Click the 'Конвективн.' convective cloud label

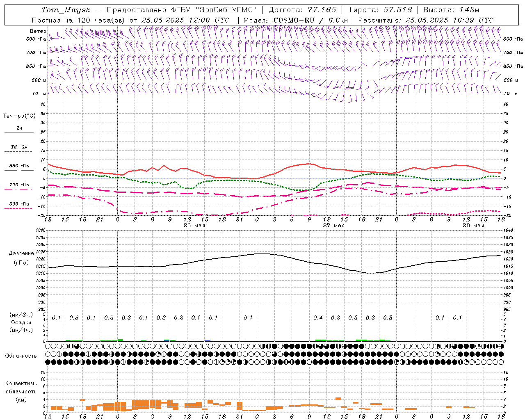click(21, 383)
